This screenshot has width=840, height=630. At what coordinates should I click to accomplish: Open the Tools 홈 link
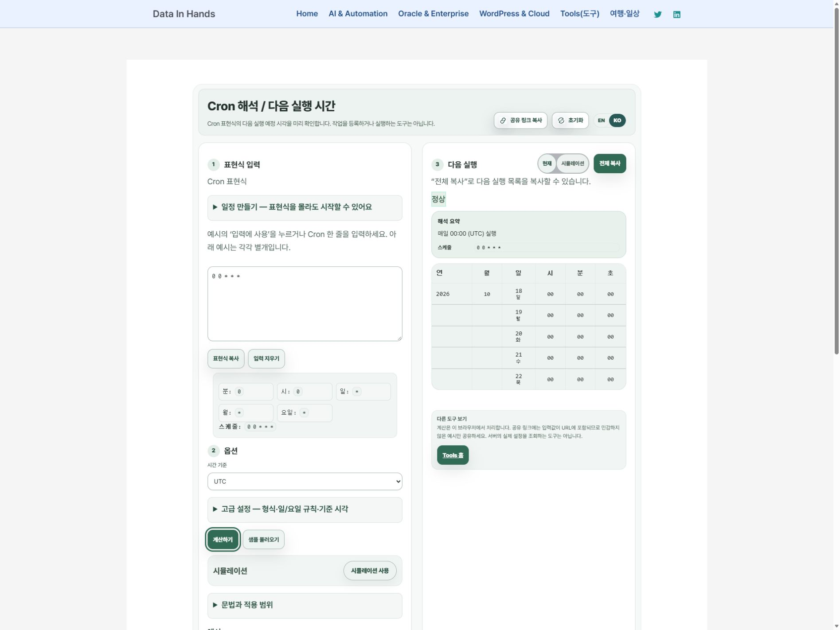(x=453, y=455)
